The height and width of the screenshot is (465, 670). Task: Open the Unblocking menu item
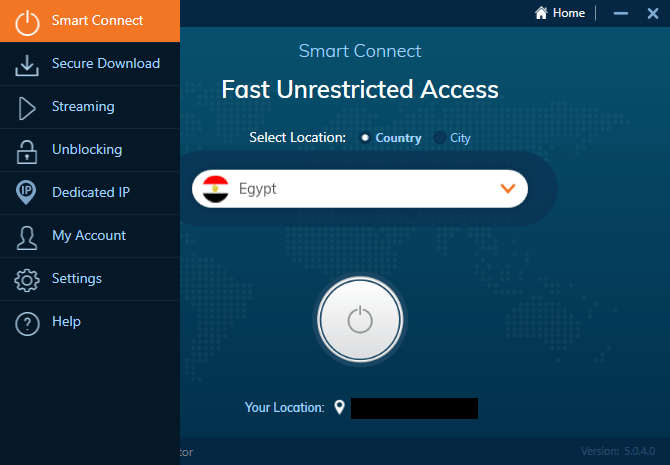click(x=87, y=150)
